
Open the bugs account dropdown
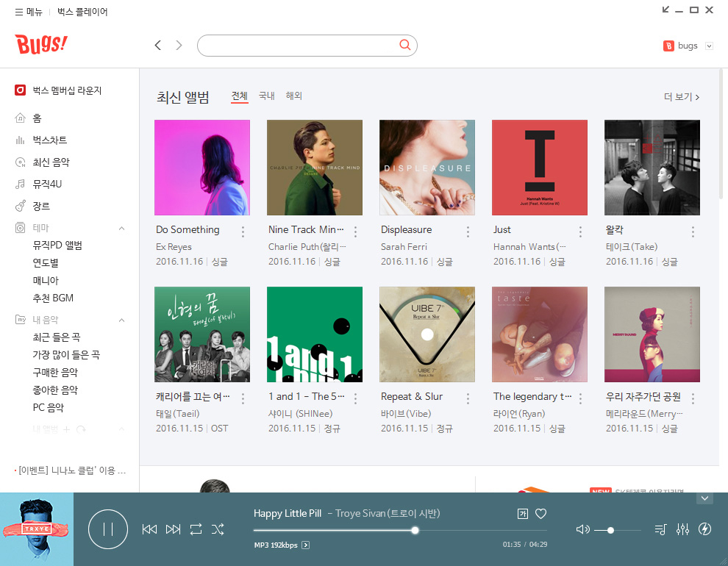click(709, 46)
